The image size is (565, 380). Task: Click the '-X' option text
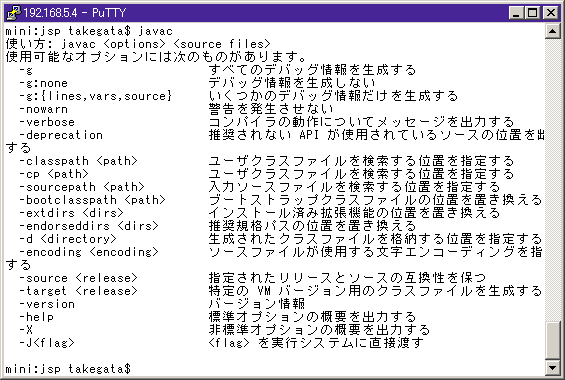[x=26, y=330]
